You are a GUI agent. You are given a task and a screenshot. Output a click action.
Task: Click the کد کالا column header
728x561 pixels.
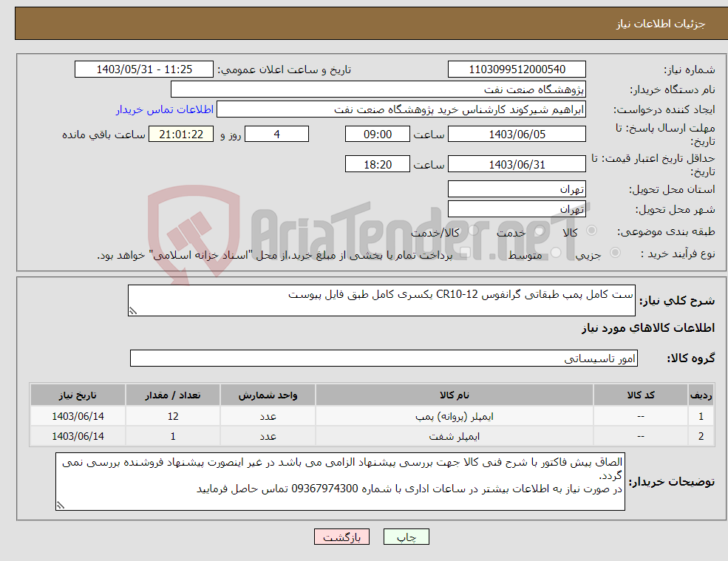click(641, 395)
